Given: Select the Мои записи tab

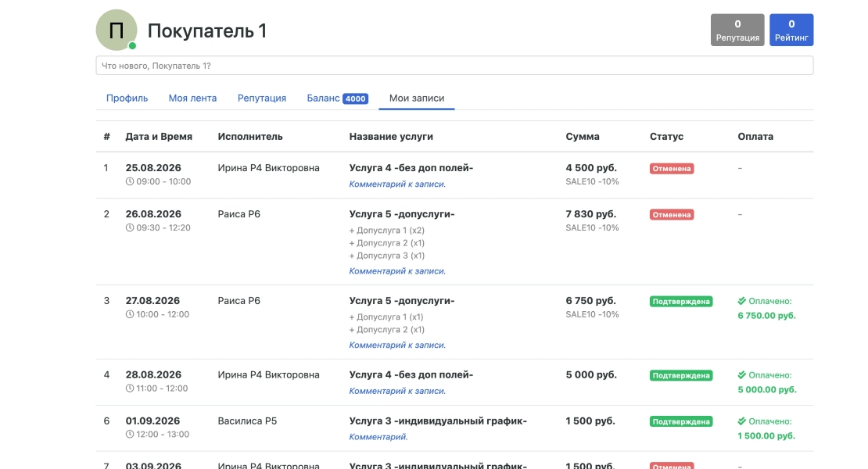Looking at the screenshot, I should click(417, 98).
